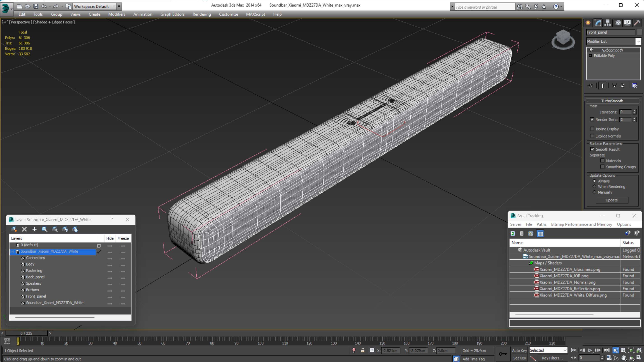Enable Separate by Smoothing Groups checkbox
This screenshot has width=644, height=362.
[602, 167]
